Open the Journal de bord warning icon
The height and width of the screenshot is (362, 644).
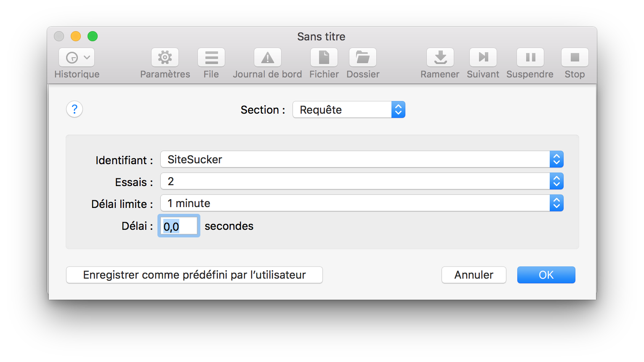pyautogui.click(x=268, y=58)
